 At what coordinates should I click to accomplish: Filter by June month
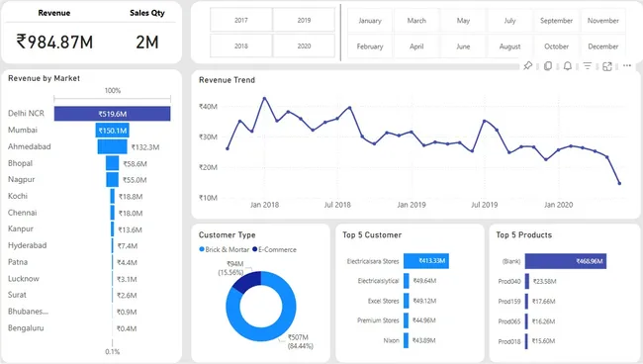point(463,46)
